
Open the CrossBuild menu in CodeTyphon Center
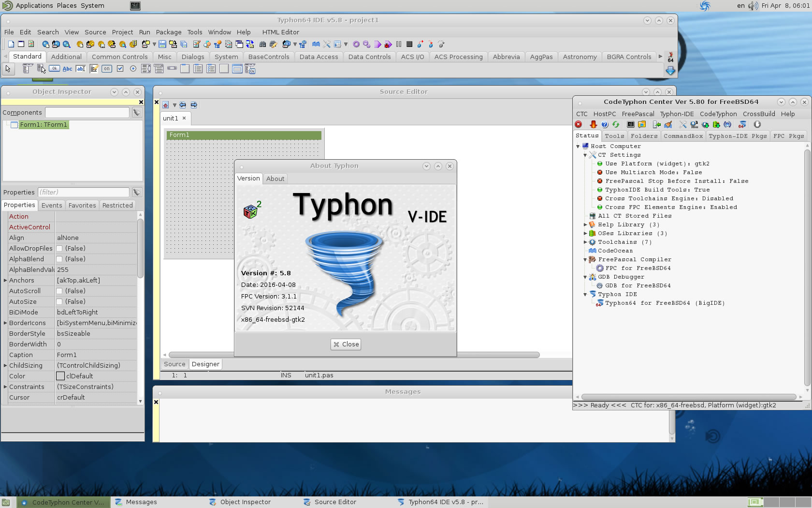click(x=759, y=114)
